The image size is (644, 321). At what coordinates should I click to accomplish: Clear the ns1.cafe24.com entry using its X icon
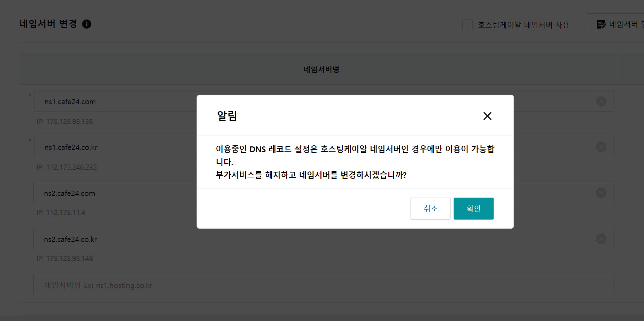tap(601, 101)
